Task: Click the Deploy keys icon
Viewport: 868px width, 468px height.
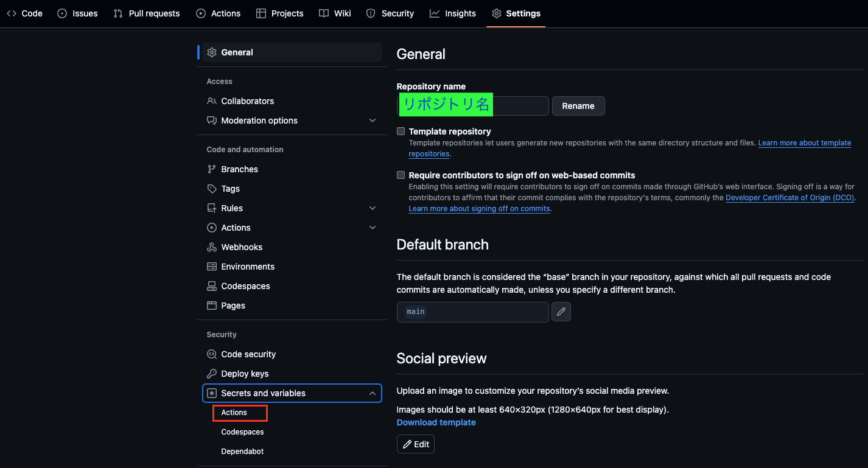Action: [212, 374]
